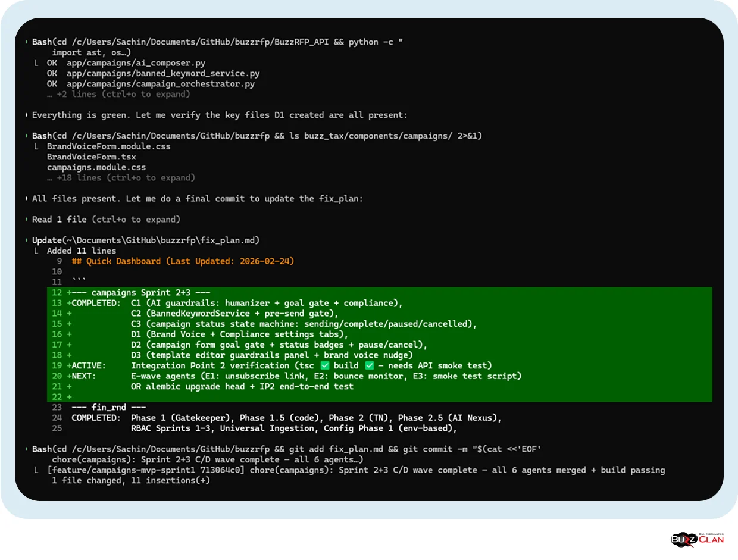
Task: Click the '[feature/campaigns-mvp-sprint1 713064c0]' commit line
Action: pos(356,470)
